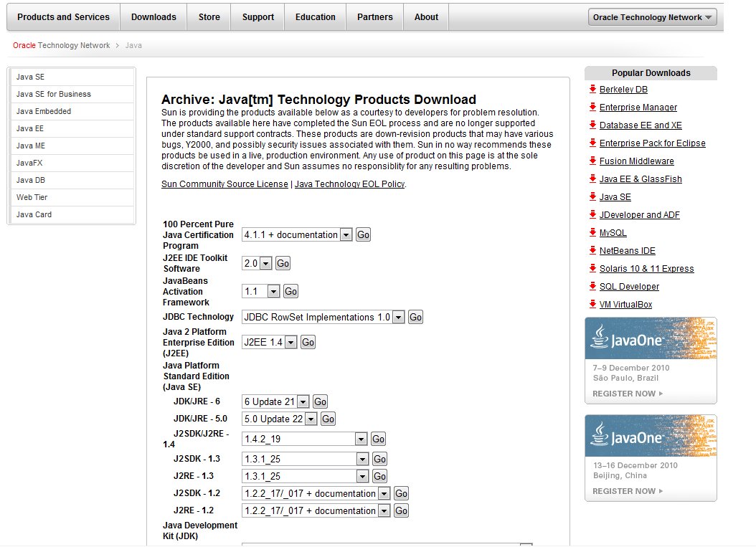Click the download arrow icon beside NetBeans IDE
Image resolution: width=756 pixels, height=547 pixels.
tap(592, 250)
